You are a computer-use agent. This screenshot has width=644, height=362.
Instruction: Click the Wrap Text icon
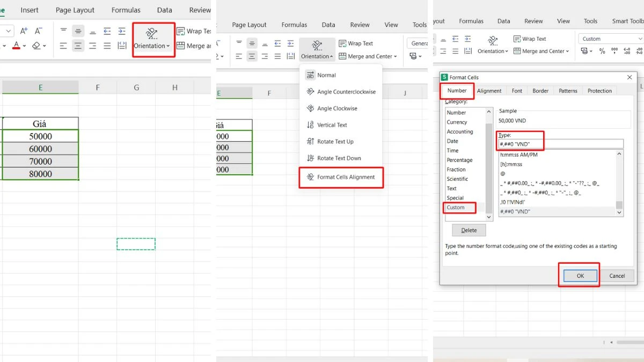pos(343,43)
